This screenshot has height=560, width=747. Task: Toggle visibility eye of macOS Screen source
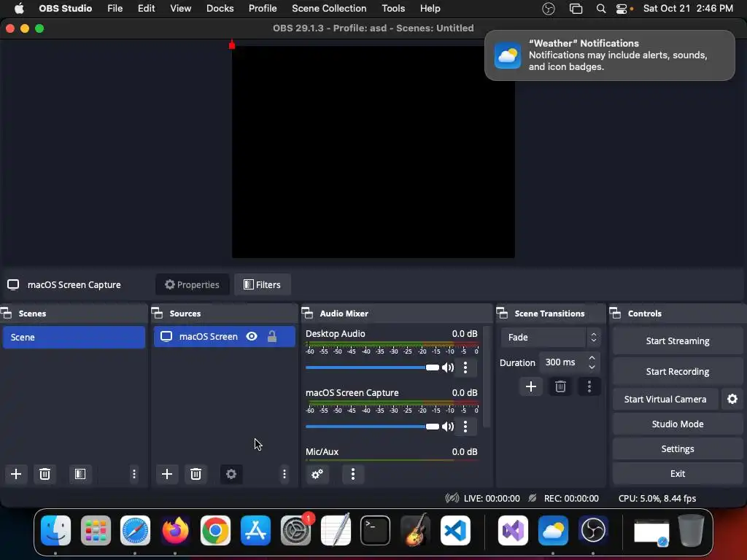(252, 337)
